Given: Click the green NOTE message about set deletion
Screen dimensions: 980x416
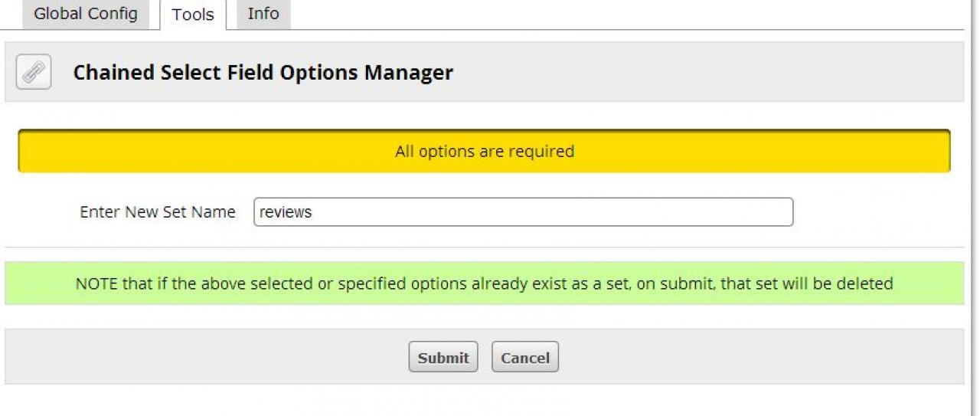Looking at the screenshot, I should point(484,283).
